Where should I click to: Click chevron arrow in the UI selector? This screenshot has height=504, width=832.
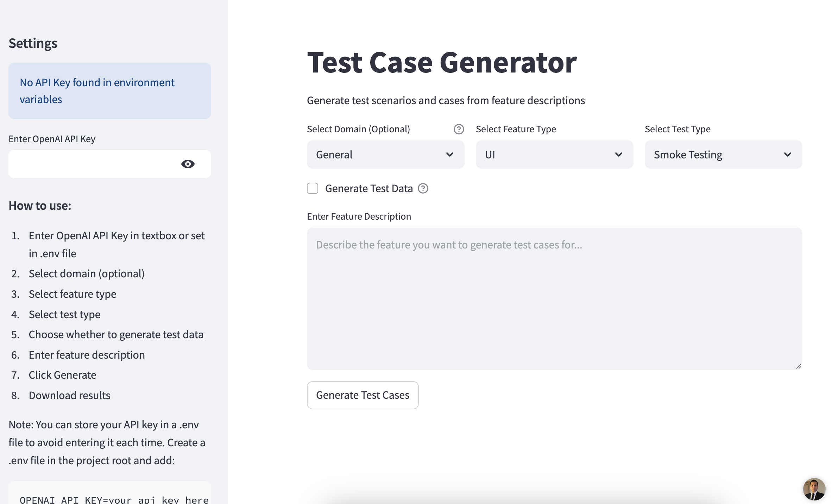[x=618, y=155]
